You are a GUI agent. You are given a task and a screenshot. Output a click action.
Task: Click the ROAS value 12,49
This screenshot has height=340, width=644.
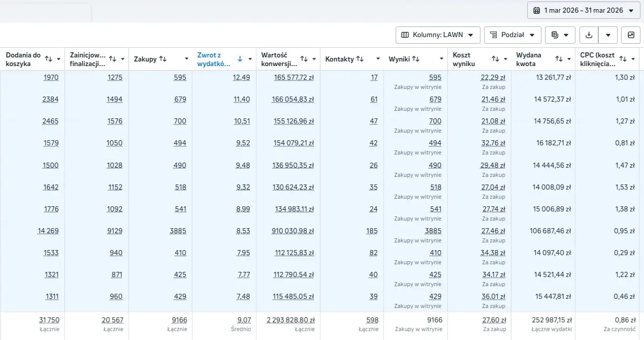[x=242, y=78]
